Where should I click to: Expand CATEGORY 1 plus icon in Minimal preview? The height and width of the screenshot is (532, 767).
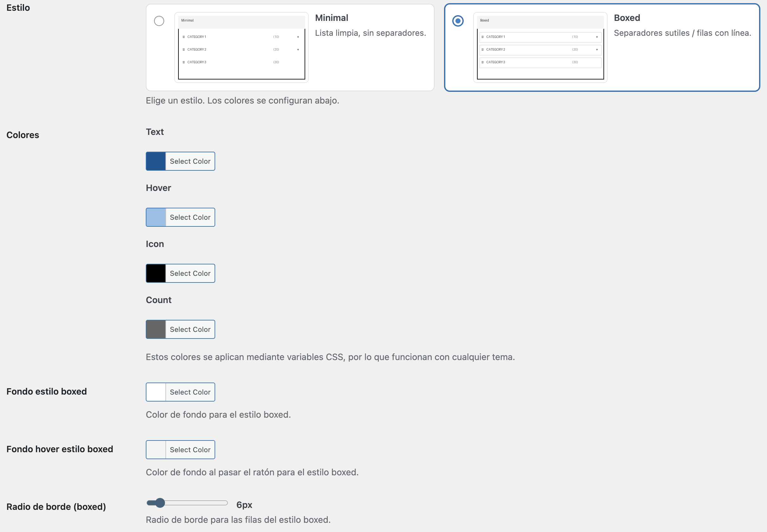pos(298,37)
